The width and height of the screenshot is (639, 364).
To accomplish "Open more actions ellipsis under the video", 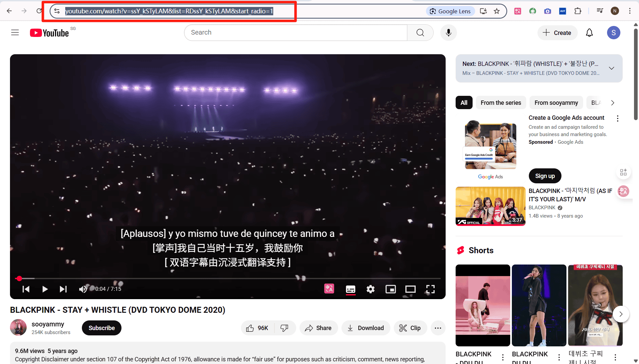I will (438, 328).
